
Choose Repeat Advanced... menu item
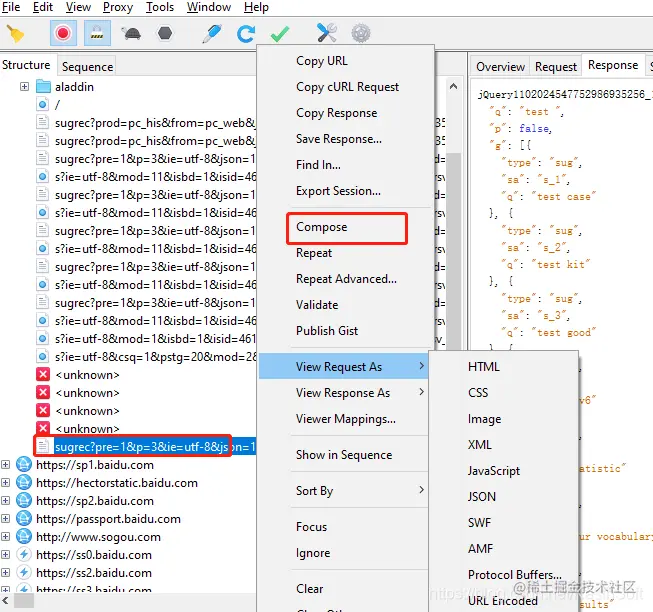346,279
